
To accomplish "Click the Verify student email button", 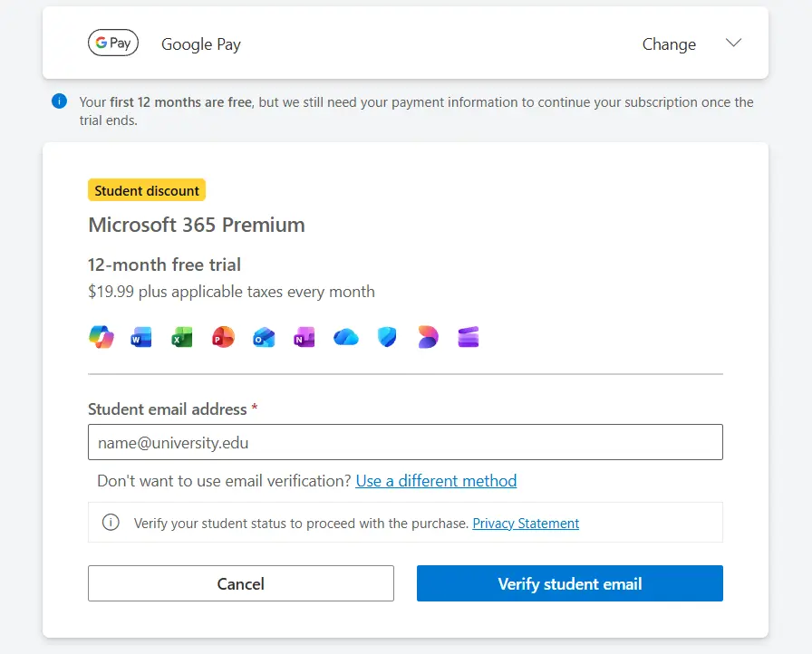I will pyautogui.click(x=570, y=583).
